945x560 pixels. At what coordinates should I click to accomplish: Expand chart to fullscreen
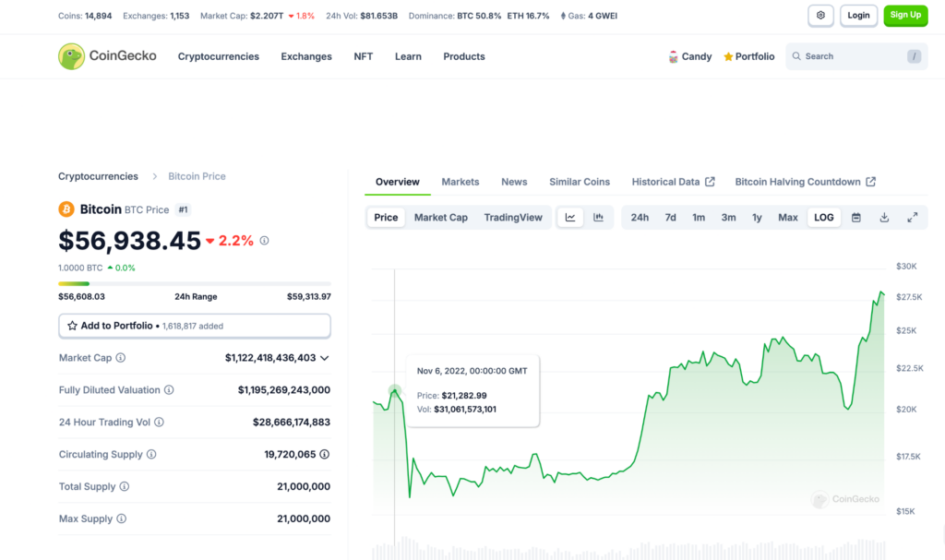pos(913,217)
